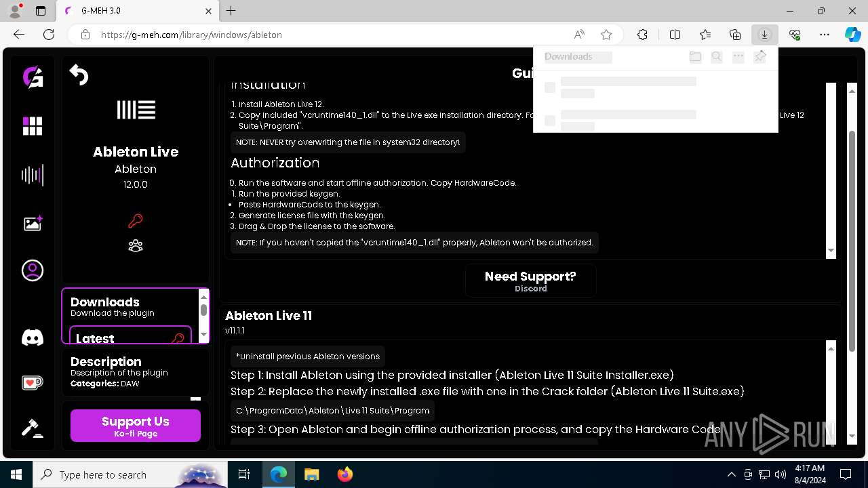
Task: Open the gavel icon in sidebar
Action: (x=33, y=428)
